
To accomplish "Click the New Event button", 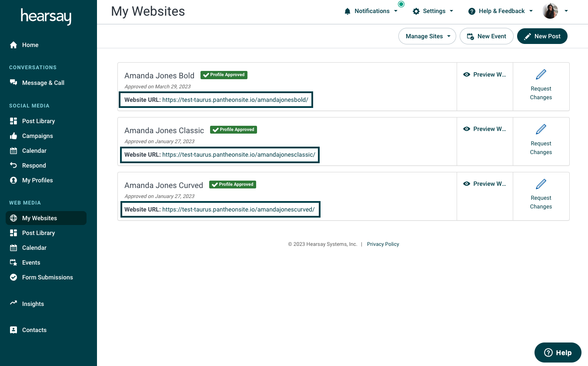I will point(486,36).
